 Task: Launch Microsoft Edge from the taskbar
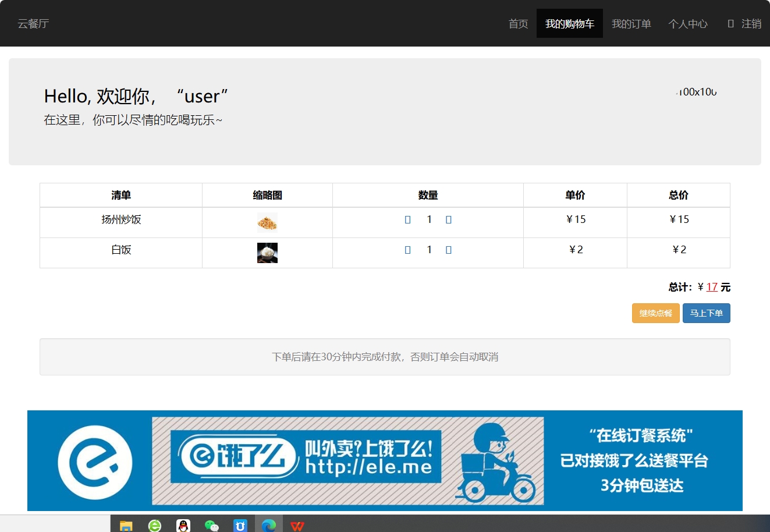pos(268,526)
